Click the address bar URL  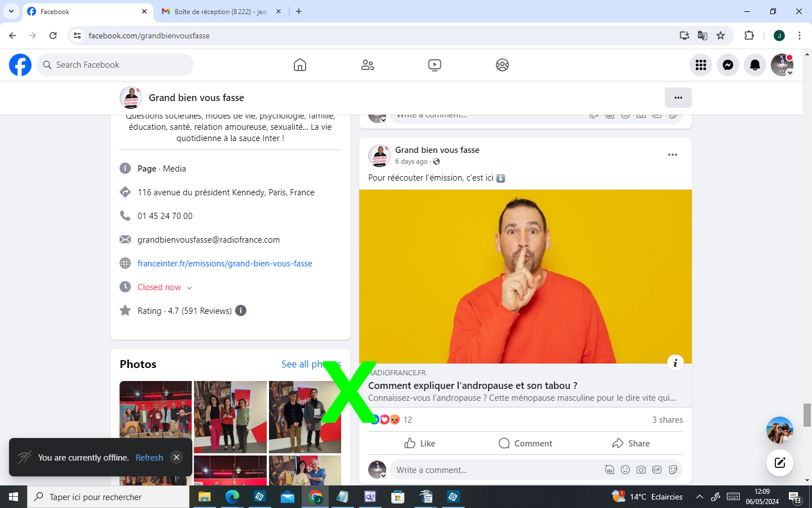(149, 36)
